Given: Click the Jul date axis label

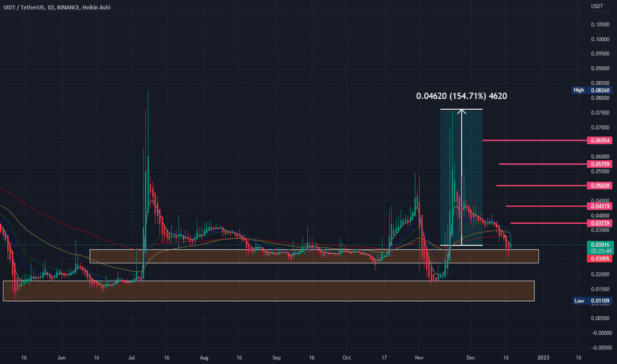Looking at the screenshot, I should (132, 357).
